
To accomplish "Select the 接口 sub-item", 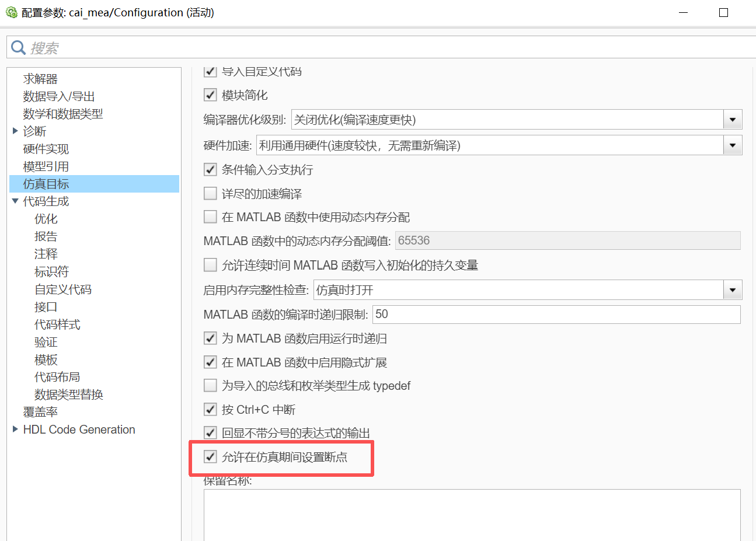I will tap(46, 307).
